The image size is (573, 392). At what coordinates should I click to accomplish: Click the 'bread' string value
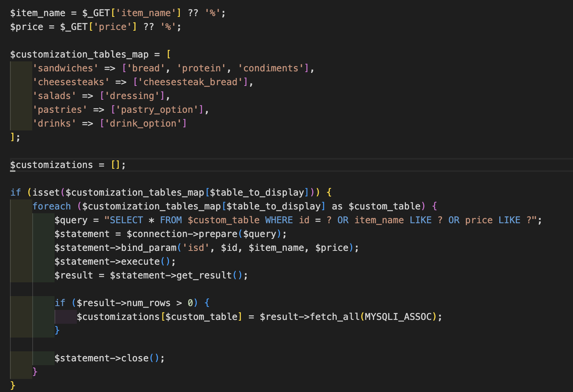click(x=146, y=68)
